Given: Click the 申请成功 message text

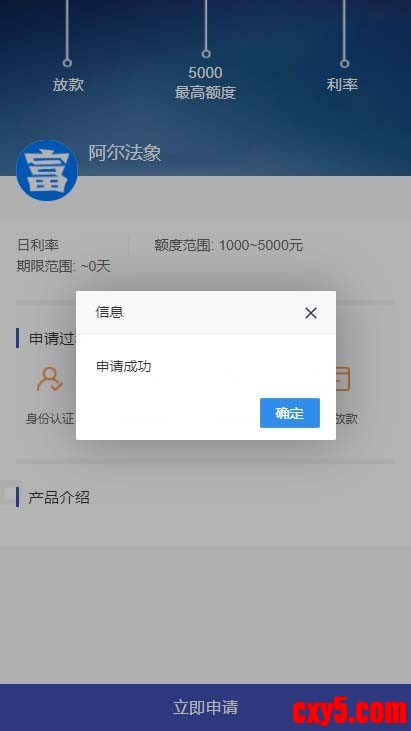Looking at the screenshot, I should (x=123, y=366).
